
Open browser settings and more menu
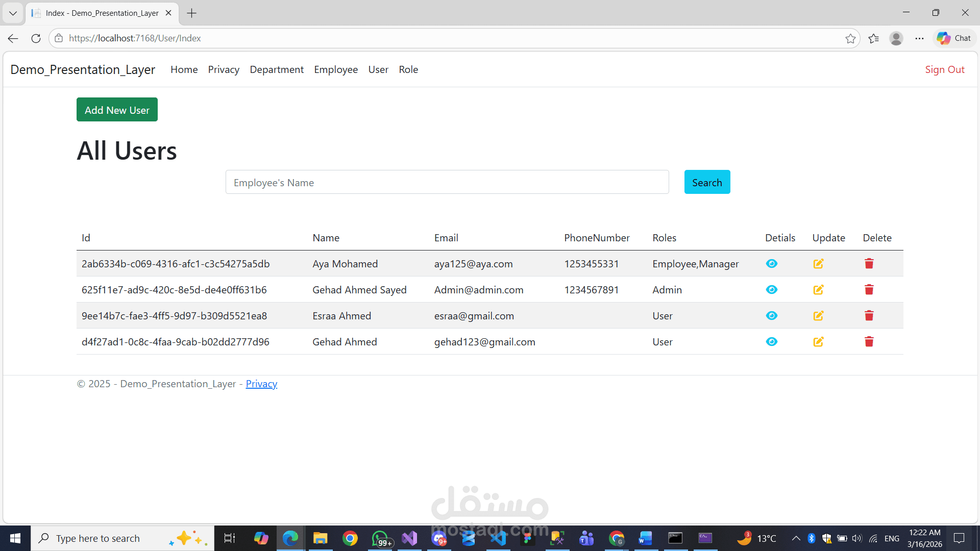click(919, 38)
